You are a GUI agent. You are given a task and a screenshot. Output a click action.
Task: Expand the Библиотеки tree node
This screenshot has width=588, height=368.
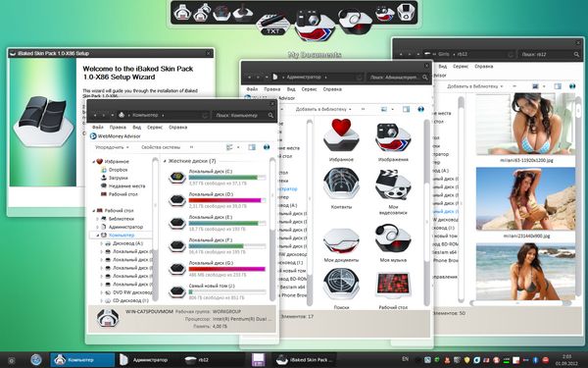(x=97, y=219)
